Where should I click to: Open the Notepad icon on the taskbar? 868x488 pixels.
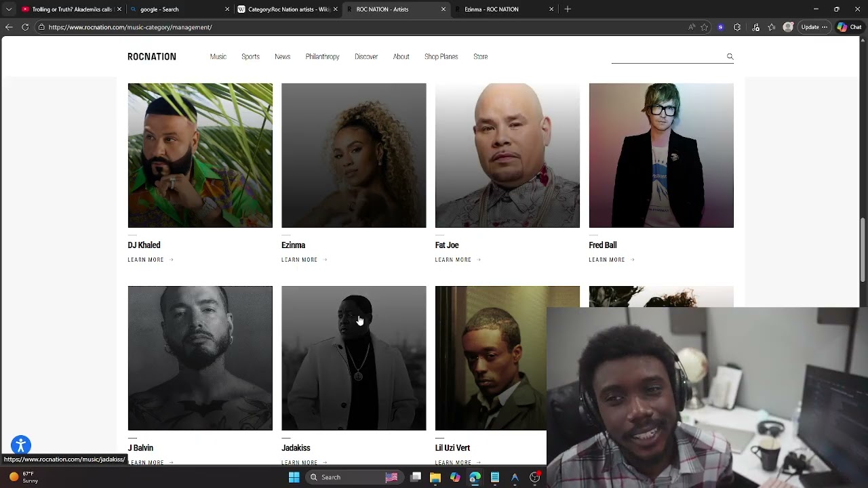tap(495, 477)
